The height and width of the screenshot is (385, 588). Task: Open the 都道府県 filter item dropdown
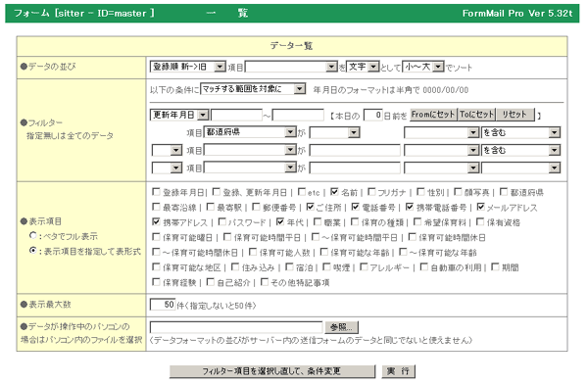(x=250, y=132)
